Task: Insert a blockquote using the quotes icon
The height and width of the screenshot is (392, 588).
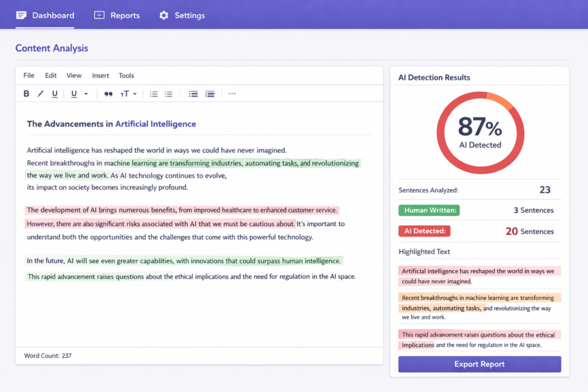Action: point(109,94)
